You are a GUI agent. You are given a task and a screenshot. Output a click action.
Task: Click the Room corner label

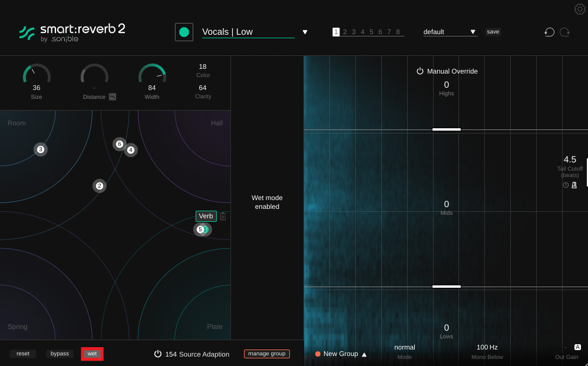pos(17,123)
